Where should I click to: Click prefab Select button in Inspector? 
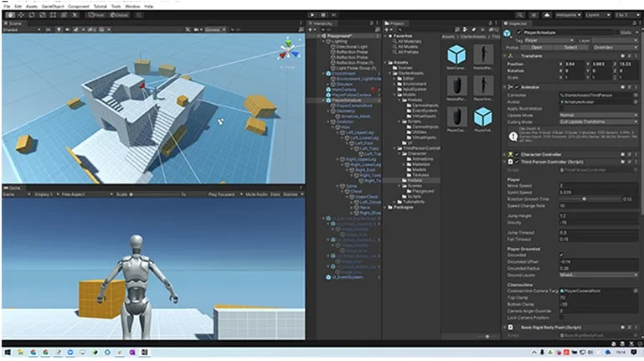(x=570, y=47)
